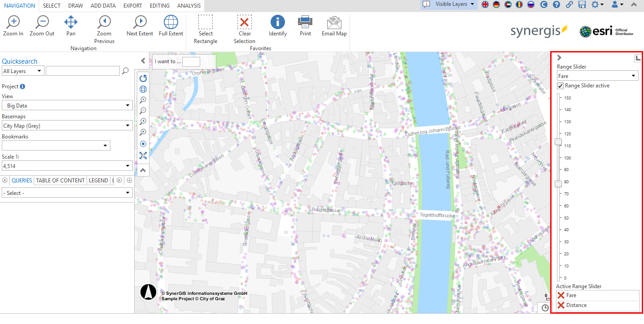
Task: Click the Clear Selection icon
Action: pyautogui.click(x=245, y=22)
